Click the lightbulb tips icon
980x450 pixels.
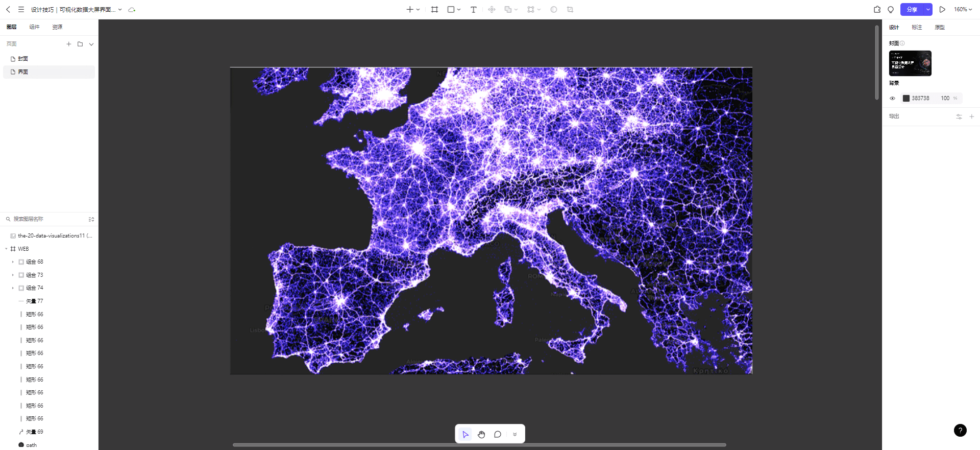tap(891, 9)
